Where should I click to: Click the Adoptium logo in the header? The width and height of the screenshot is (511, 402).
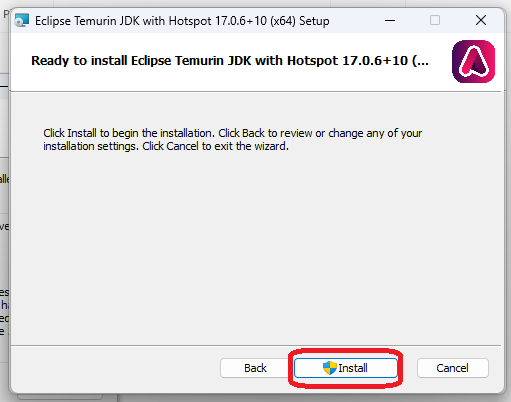tap(473, 61)
